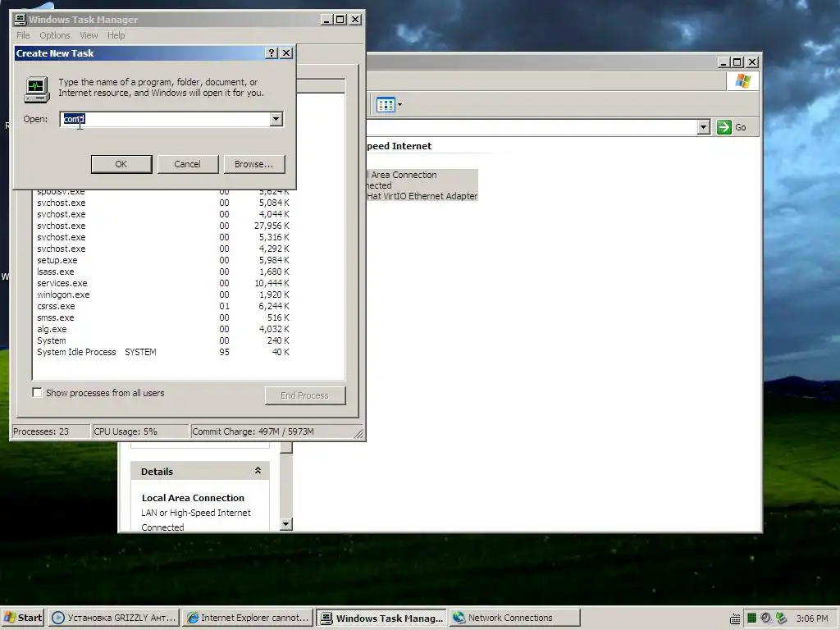840x630 pixels.
Task: Click the volume speaker tray icon
Action: (x=766, y=619)
